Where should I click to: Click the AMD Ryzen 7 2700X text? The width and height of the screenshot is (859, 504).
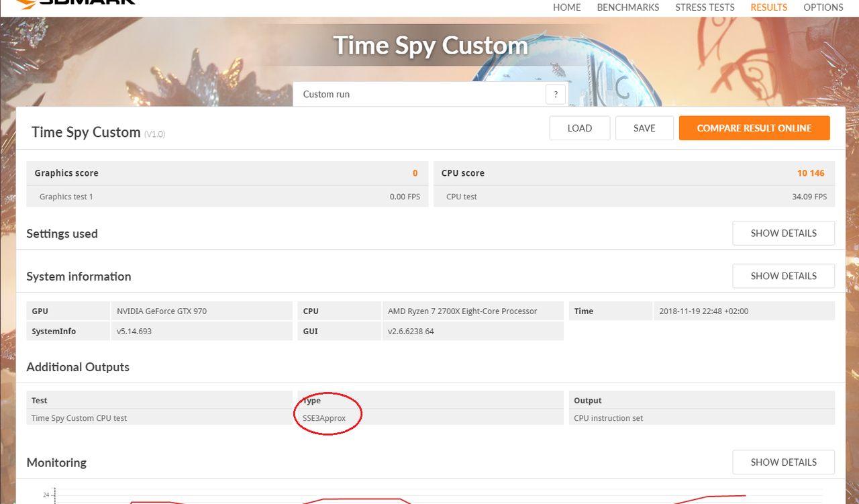coord(462,311)
